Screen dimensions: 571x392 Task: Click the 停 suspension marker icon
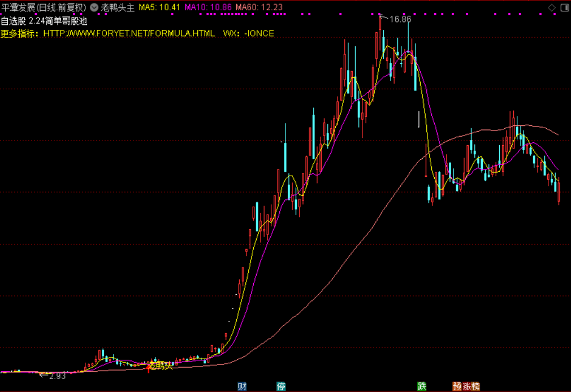(281, 386)
